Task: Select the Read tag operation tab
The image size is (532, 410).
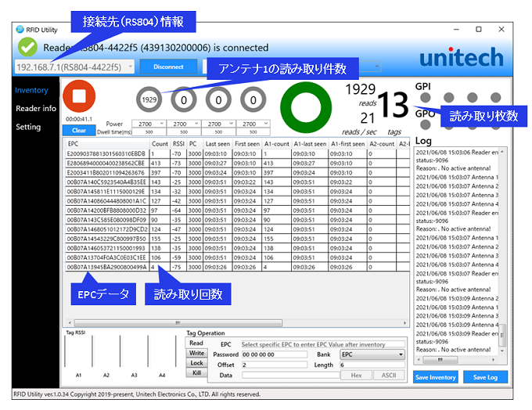Action: point(196,343)
